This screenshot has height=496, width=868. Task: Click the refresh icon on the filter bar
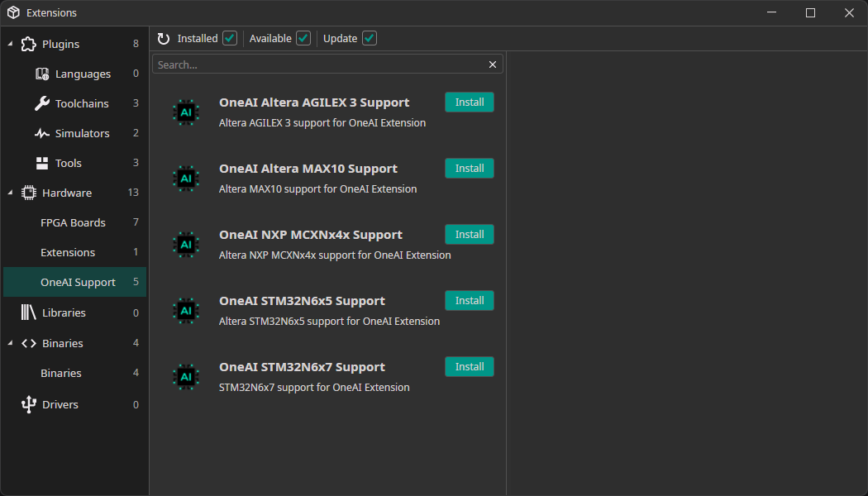click(164, 37)
